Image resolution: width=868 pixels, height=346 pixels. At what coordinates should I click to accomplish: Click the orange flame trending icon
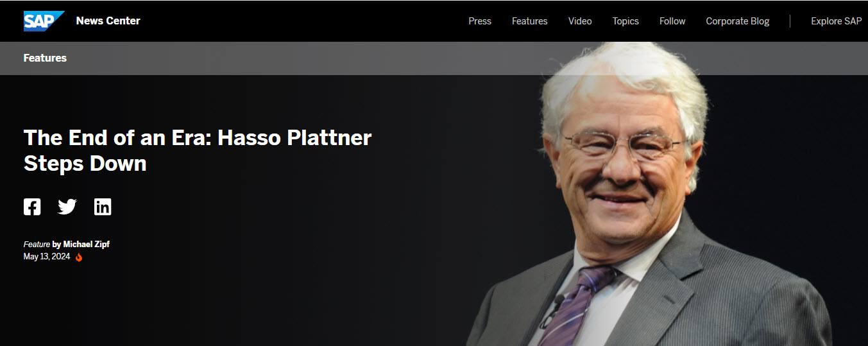tap(79, 257)
